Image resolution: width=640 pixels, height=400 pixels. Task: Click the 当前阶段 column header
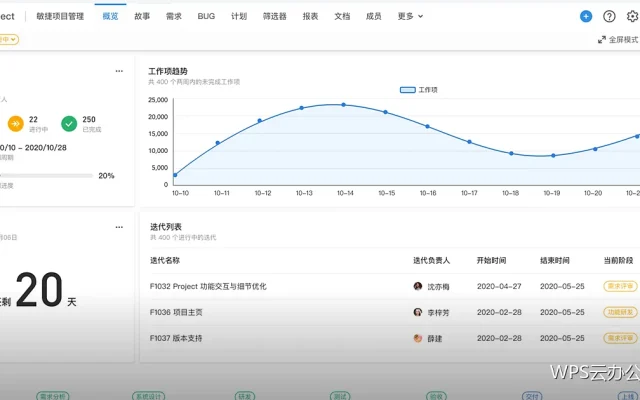coord(618,260)
